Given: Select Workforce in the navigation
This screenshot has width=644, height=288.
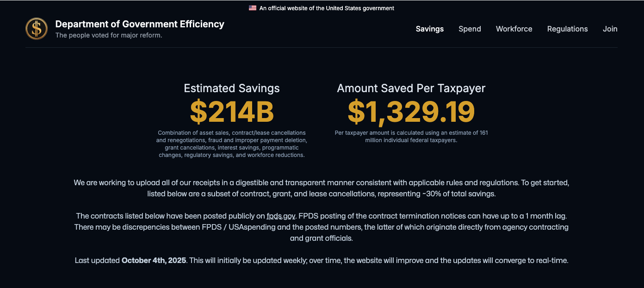Looking at the screenshot, I should [514, 29].
